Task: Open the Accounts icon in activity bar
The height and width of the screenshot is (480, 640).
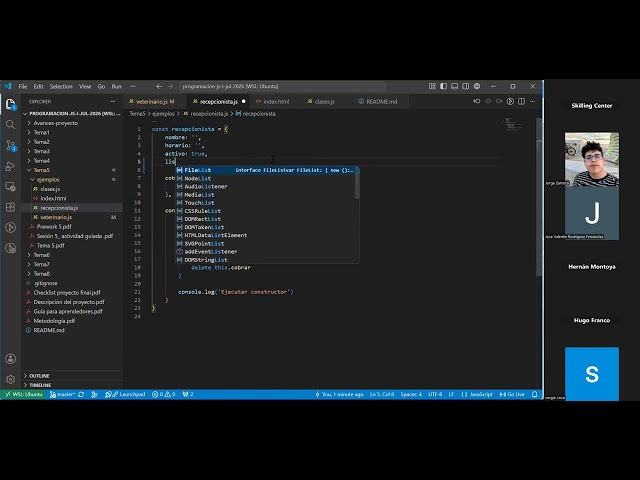Action: pyautogui.click(x=11, y=359)
